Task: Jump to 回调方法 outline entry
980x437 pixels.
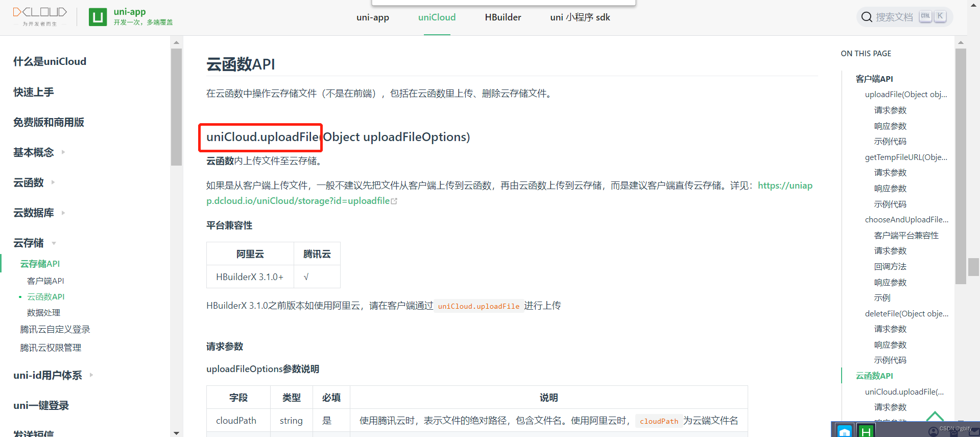Action: (890, 267)
